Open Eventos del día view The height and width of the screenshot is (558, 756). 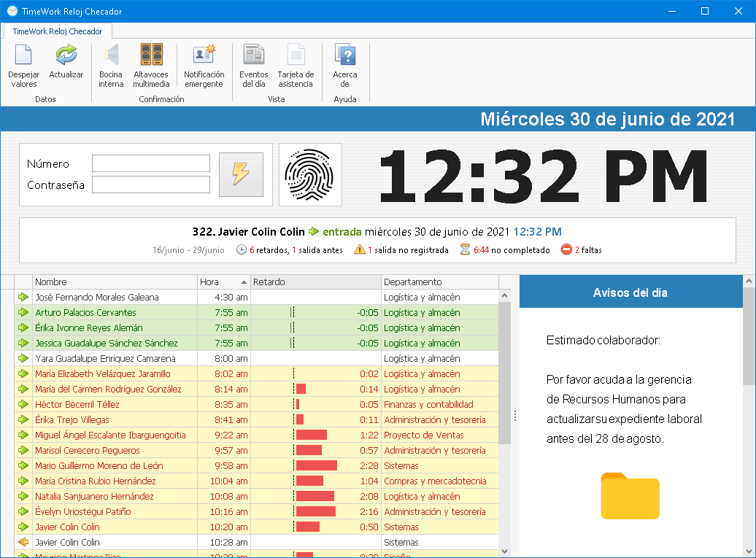253,56
